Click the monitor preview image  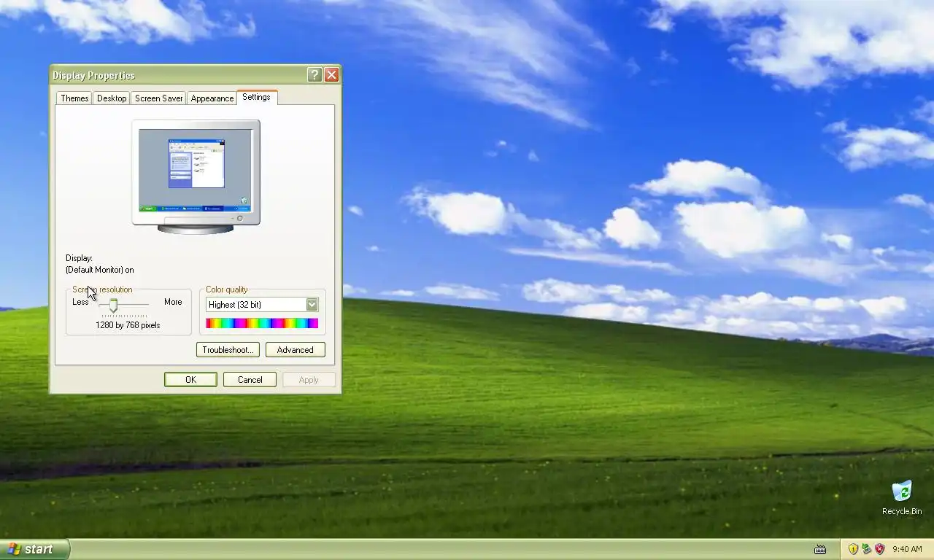point(196,176)
